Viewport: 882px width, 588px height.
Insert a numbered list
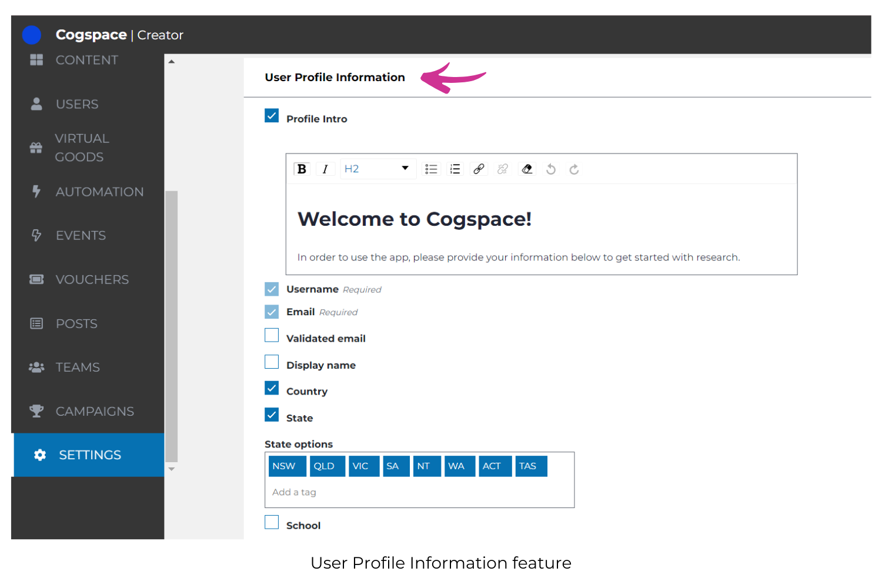[455, 169]
